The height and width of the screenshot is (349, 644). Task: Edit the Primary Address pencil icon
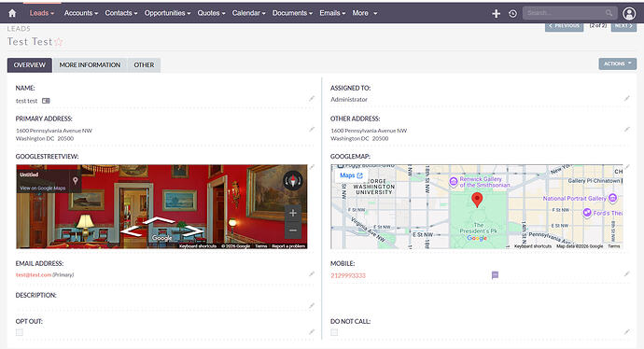point(312,130)
